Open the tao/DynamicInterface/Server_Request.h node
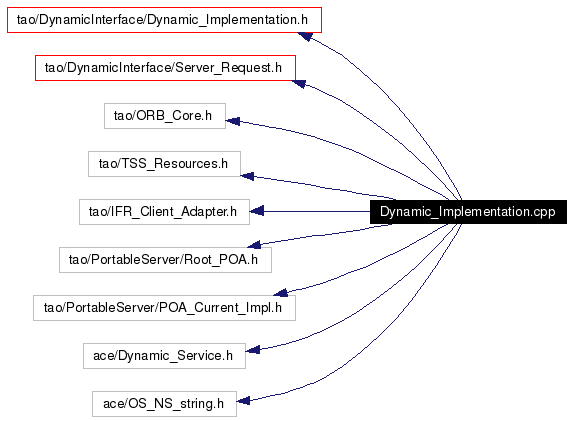The image size is (573, 421). (165, 68)
